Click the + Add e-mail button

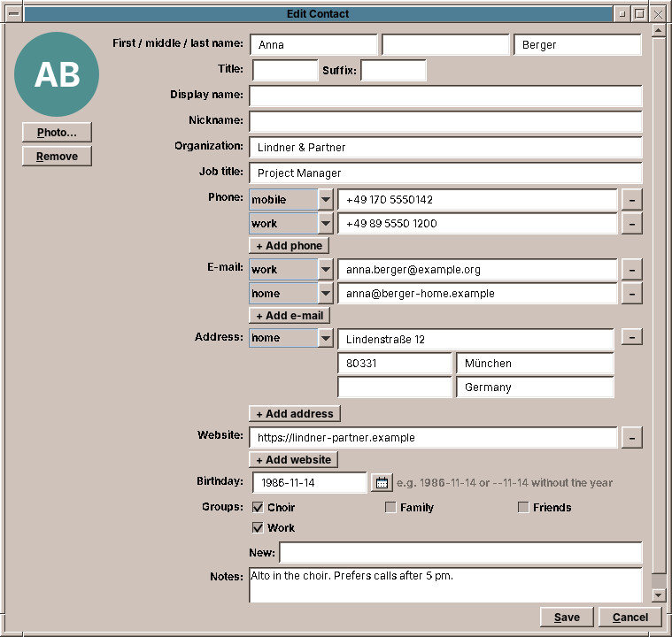click(x=290, y=316)
